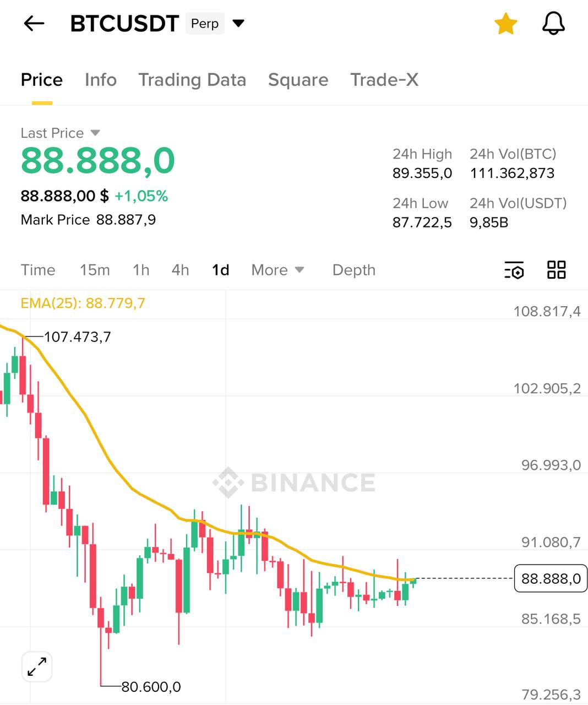The height and width of the screenshot is (705, 588).
Task: Switch to the Trading Data tab
Action: coord(193,80)
